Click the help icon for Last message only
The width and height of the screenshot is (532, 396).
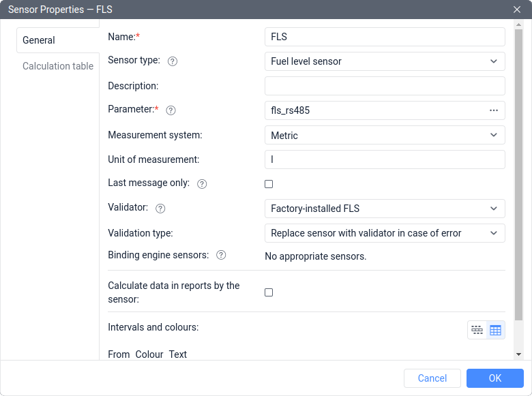point(202,184)
